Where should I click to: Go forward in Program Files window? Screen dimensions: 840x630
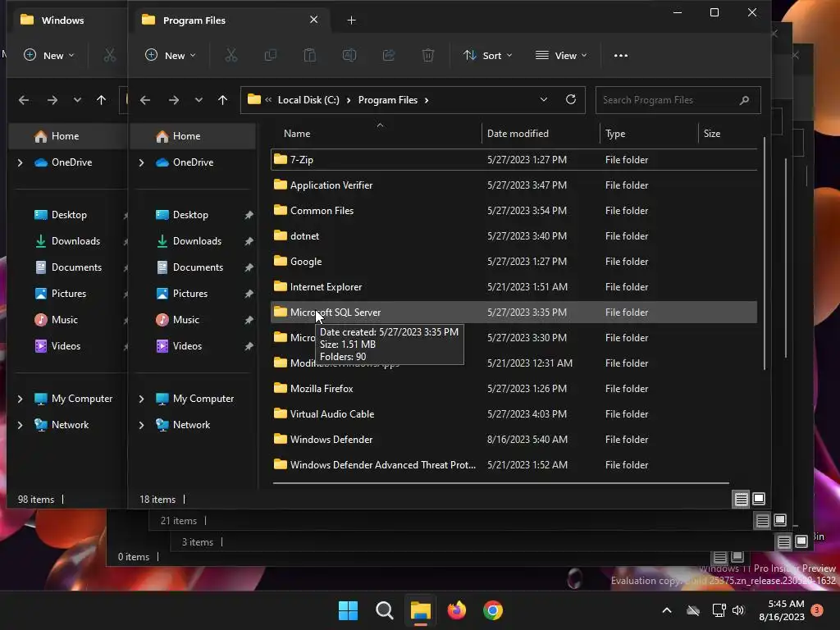[174, 99]
